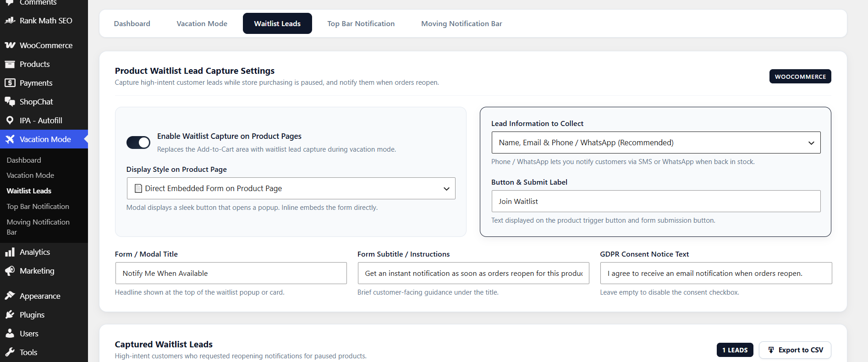Open the Plugins sidebar menu
This screenshot has width=868, height=362.
44,315
